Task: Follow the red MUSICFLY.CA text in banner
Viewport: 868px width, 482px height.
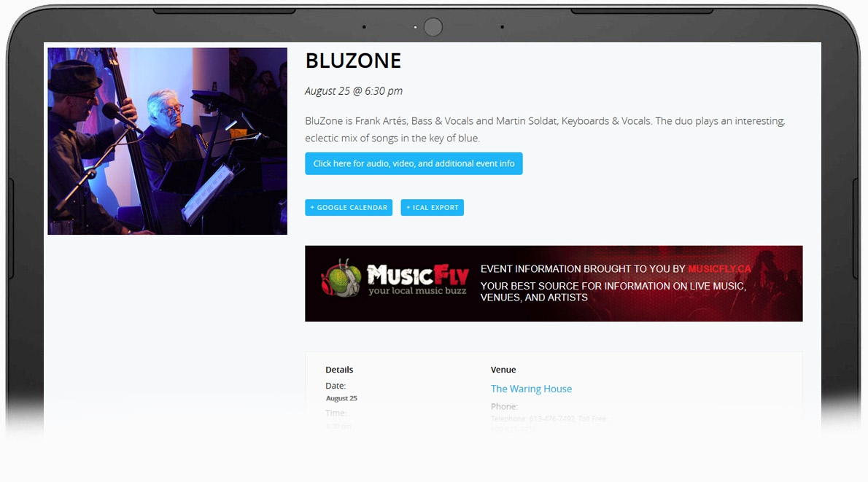Action: [720, 269]
